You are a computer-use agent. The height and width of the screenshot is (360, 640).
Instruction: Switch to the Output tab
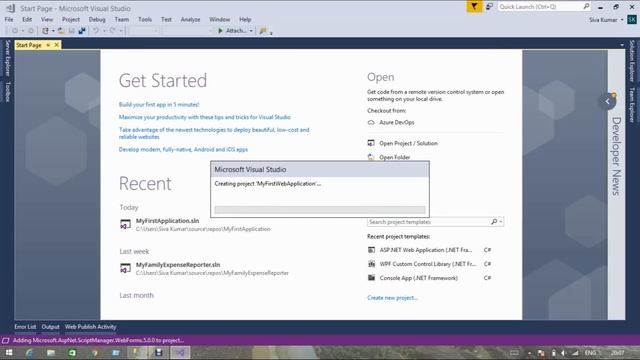50,327
